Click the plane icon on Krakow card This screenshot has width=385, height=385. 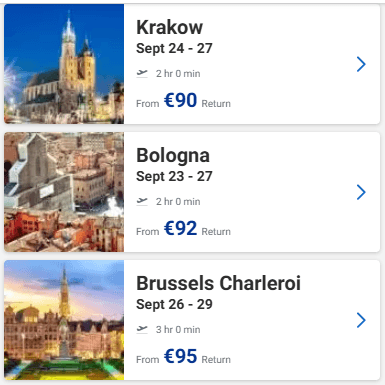[x=142, y=73]
